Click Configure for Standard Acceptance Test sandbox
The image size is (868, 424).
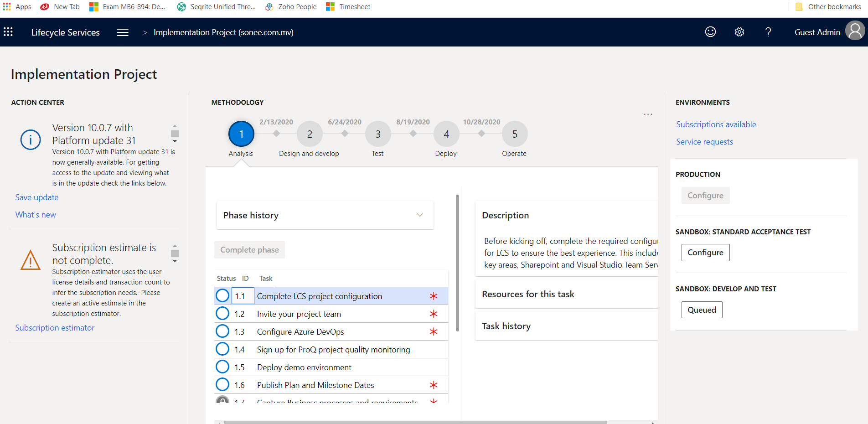click(705, 253)
